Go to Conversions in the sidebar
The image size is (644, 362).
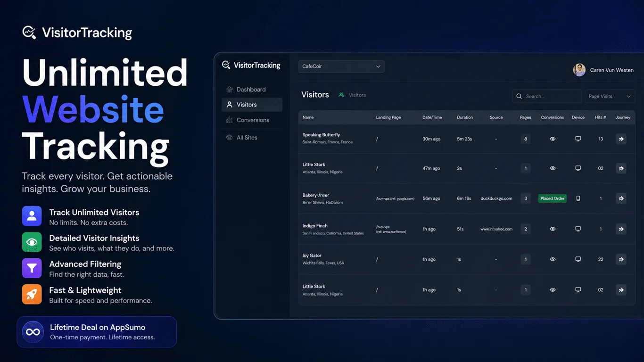click(252, 120)
